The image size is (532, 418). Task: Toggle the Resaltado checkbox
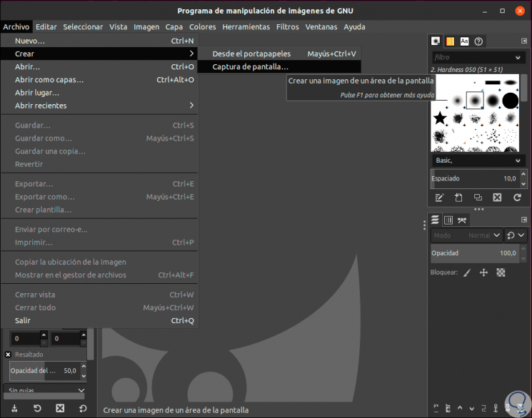pyautogui.click(x=8, y=355)
